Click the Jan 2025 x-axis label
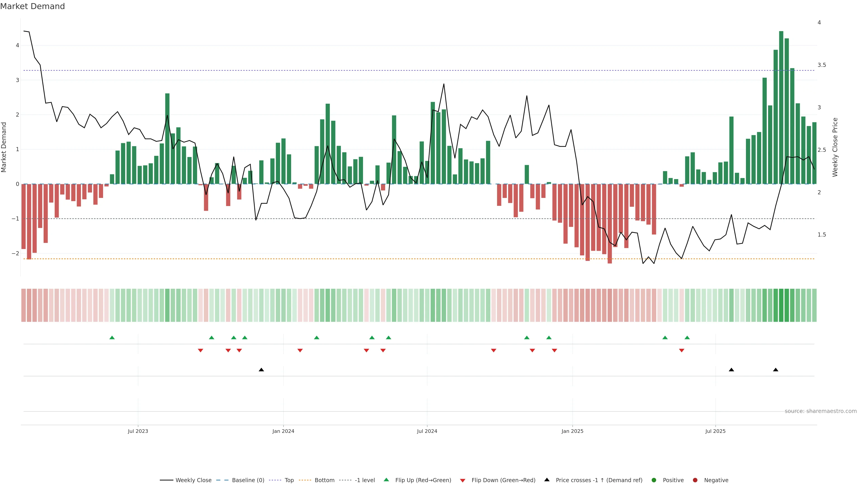Image resolution: width=868 pixels, height=488 pixels. tap(572, 431)
